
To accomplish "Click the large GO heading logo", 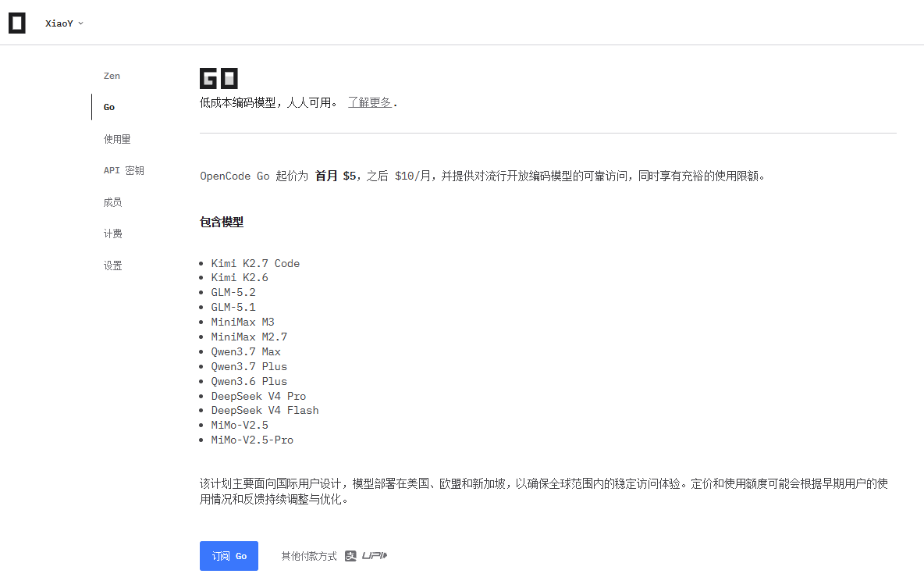I will coord(219,78).
